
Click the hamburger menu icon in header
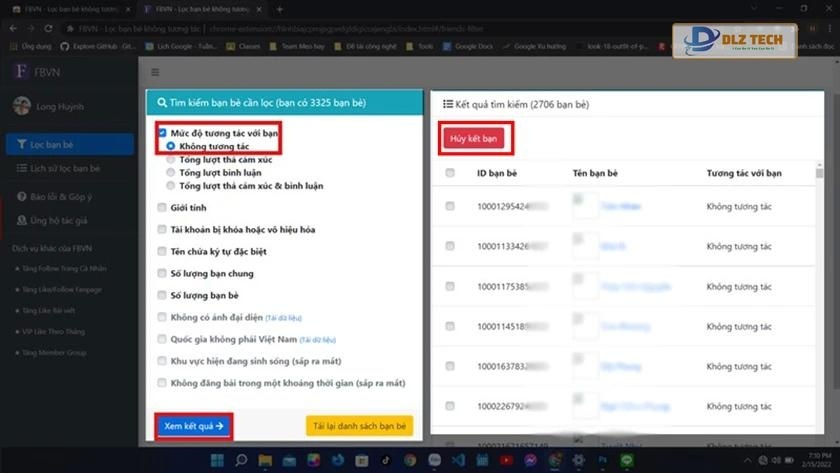pos(155,72)
